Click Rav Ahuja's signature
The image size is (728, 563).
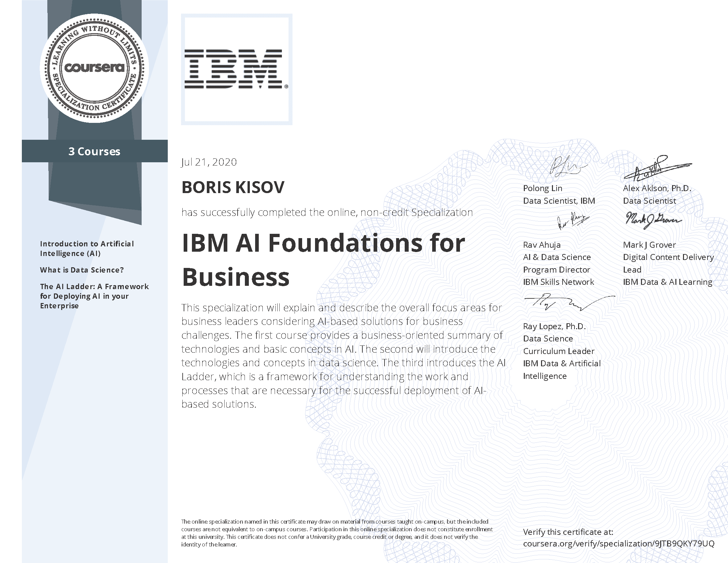click(573, 221)
